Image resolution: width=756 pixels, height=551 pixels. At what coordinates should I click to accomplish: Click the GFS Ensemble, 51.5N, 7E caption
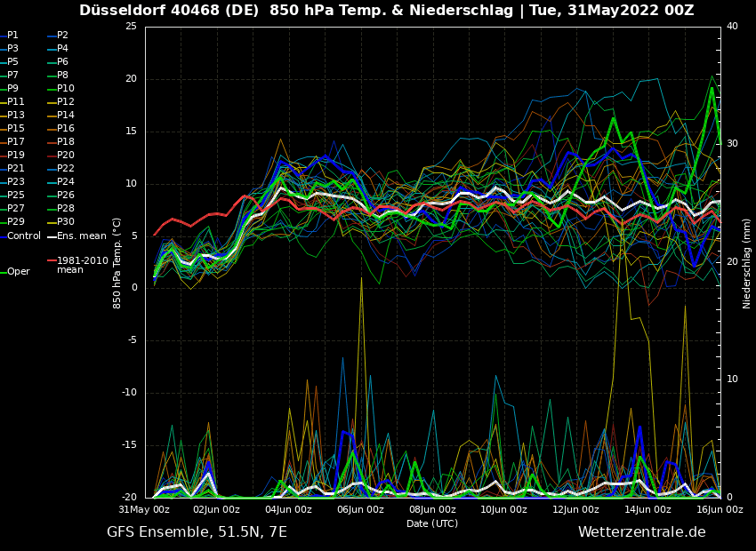click(197, 532)
